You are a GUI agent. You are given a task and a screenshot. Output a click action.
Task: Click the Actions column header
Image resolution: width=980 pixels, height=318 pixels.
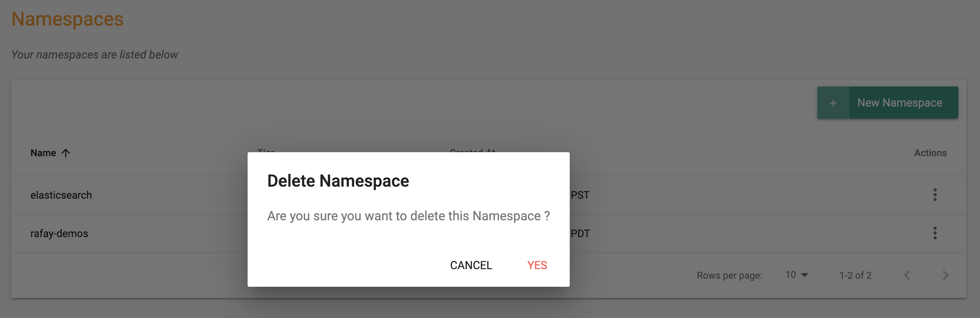click(x=930, y=153)
